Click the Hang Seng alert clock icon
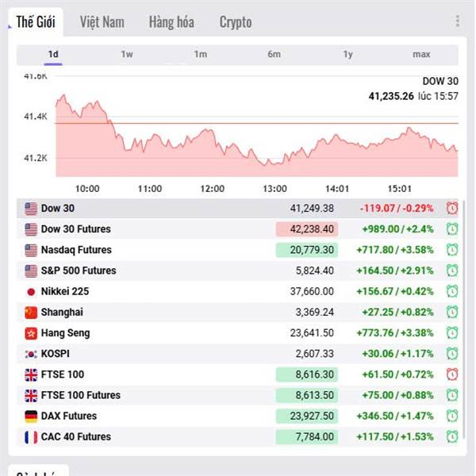The image size is (476, 476). (x=452, y=333)
